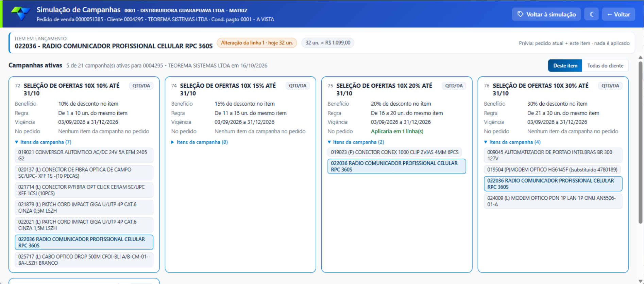Image resolution: width=644 pixels, height=284 pixels.
Task: Click QTD/DA badge on campaign 74
Action: tap(298, 86)
